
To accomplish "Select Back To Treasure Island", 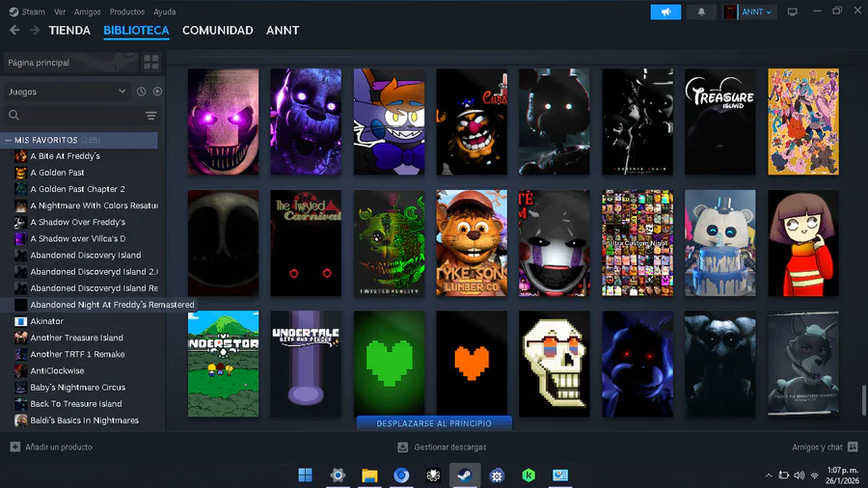I will [x=76, y=404].
